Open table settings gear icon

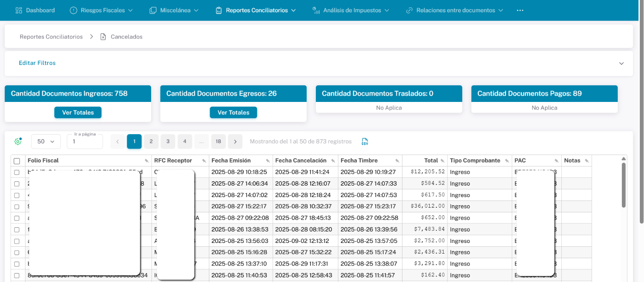coord(18,141)
